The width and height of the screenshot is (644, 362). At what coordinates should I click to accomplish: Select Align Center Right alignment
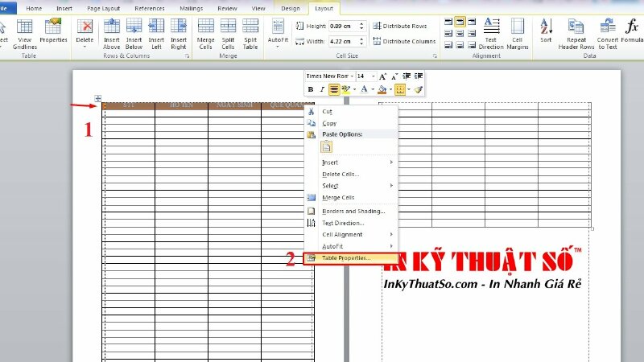(472, 33)
